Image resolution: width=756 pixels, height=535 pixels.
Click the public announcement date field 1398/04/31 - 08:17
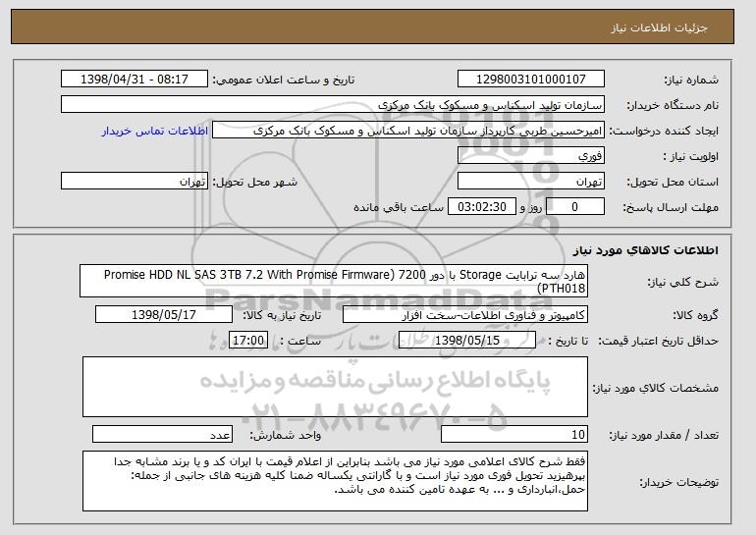pyautogui.click(x=135, y=80)
